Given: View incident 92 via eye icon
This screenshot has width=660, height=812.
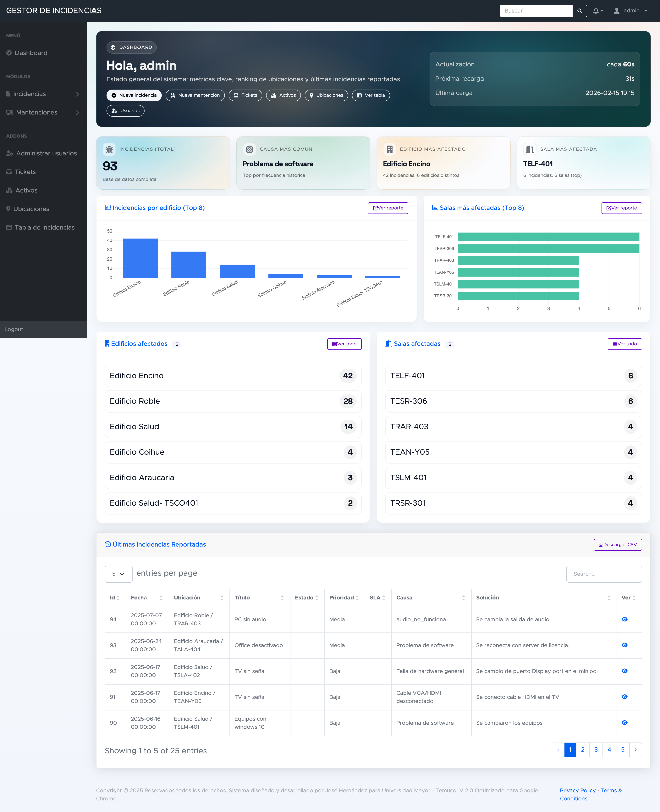Looking at the screenshot, I should 624,671.
